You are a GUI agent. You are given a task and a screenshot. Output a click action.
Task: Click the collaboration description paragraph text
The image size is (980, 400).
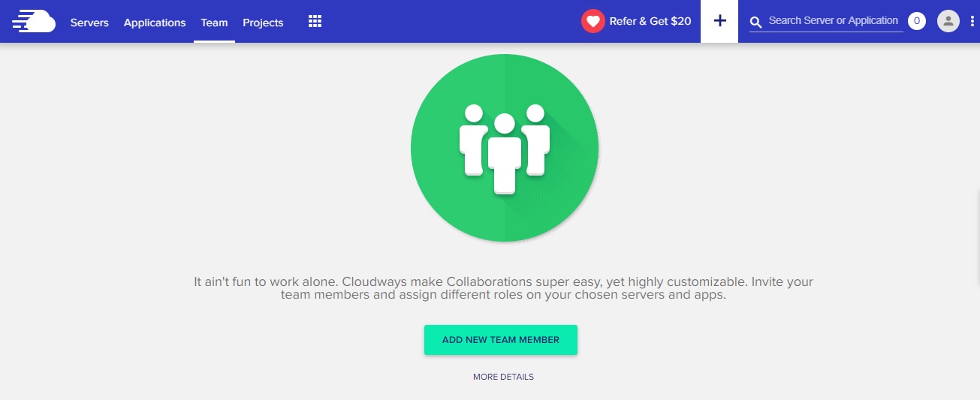503,288
